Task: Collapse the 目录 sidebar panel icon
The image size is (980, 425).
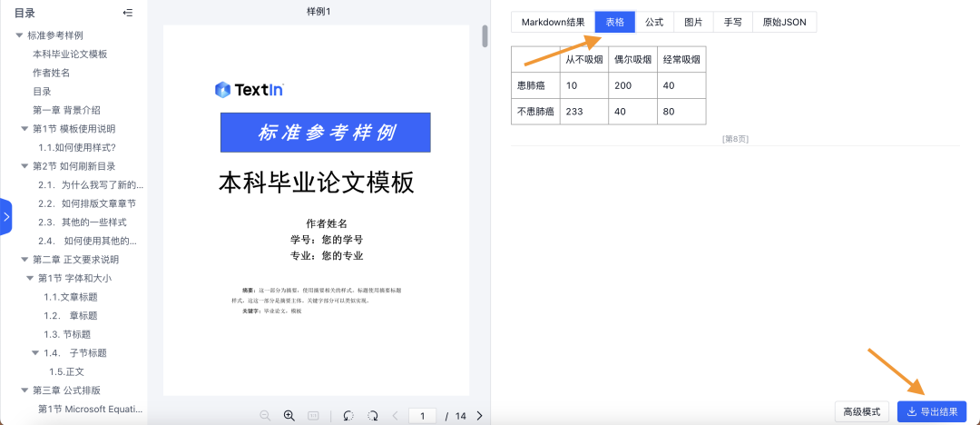Action: (x=128, y=13)
